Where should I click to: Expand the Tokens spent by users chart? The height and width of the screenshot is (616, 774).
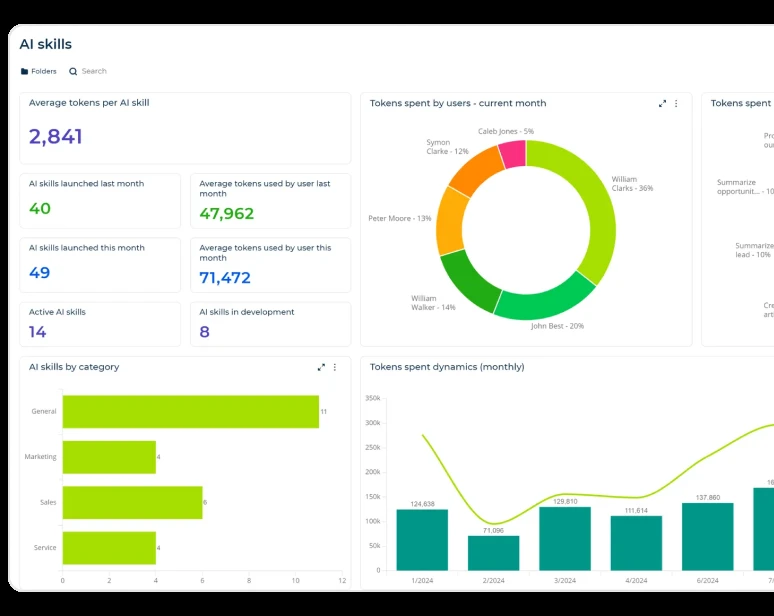pyautogui.click(x=662, y=104)
